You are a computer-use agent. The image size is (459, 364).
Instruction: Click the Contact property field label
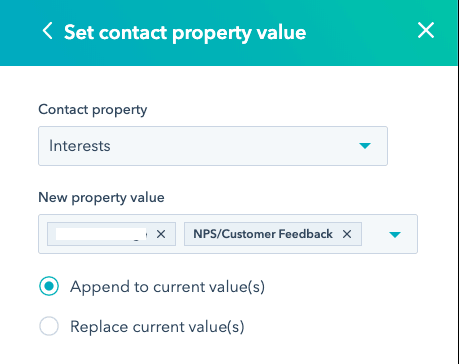(x=93, y=110)
